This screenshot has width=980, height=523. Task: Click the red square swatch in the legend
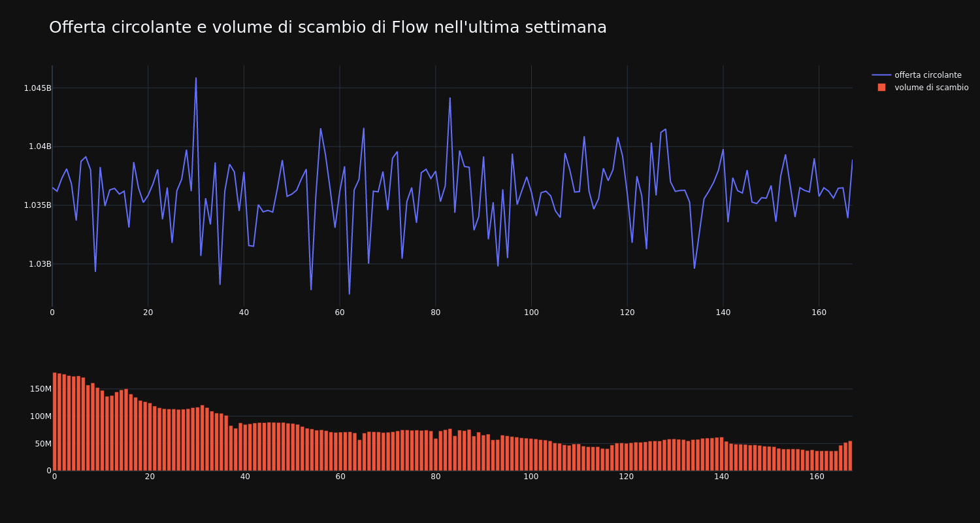click(881, 88)
